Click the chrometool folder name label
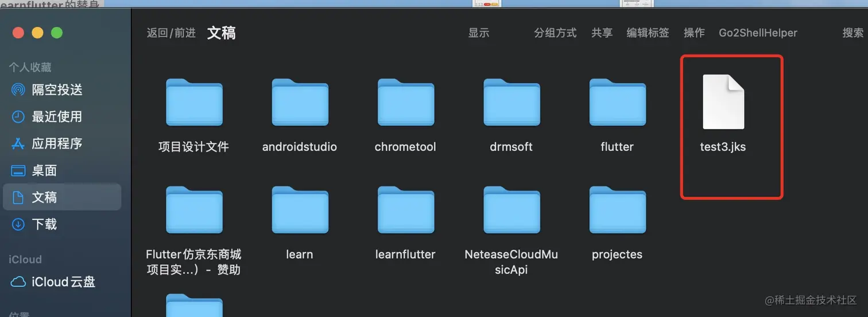Screen dimensions: 868x317 [405, 147]
